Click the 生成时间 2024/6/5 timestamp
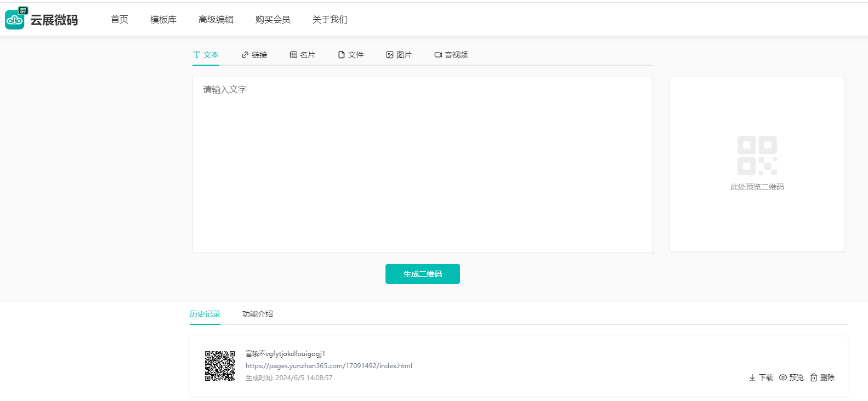Viewport: 868px width, 401px height. pos(289,378)
